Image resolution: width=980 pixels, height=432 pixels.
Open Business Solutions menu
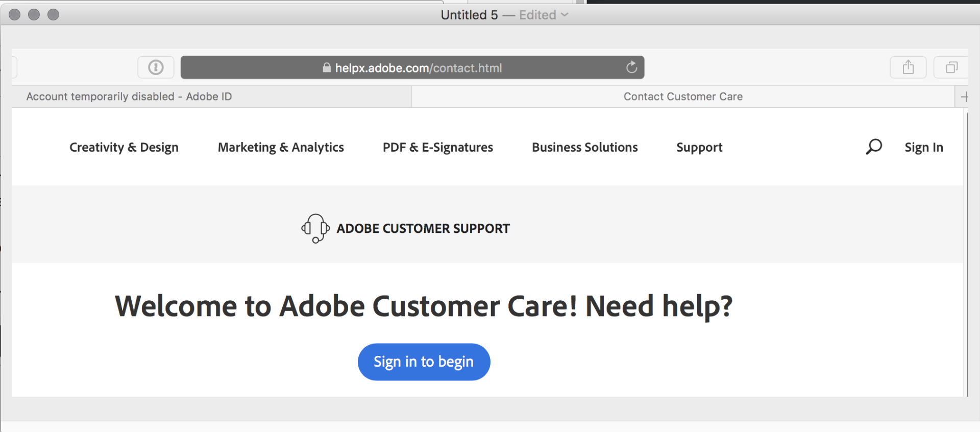pyautogui.click(x=585, y=147)
